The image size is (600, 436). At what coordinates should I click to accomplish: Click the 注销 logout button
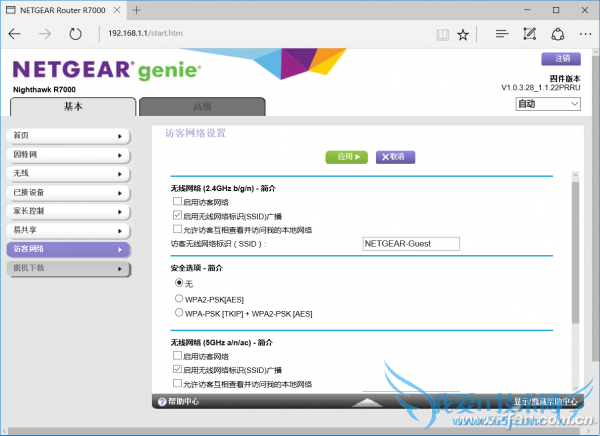click(x=561, y=59)
